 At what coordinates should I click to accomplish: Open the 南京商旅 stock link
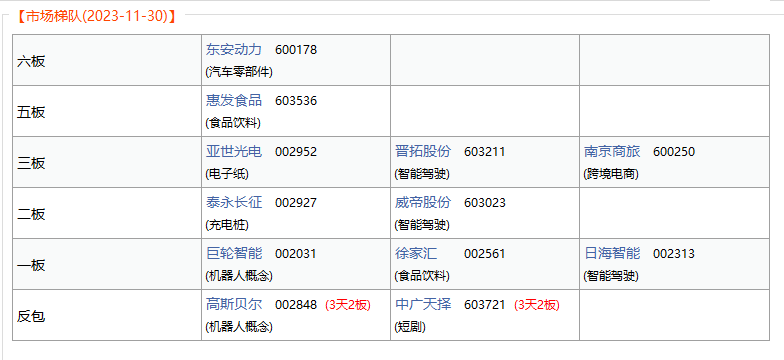point(612,152)
